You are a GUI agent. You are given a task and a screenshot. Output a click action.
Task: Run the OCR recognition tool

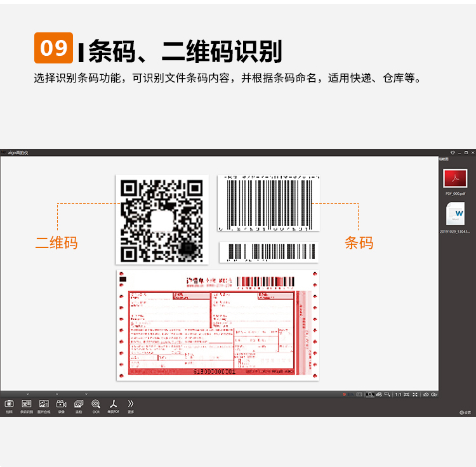(96, 404)
